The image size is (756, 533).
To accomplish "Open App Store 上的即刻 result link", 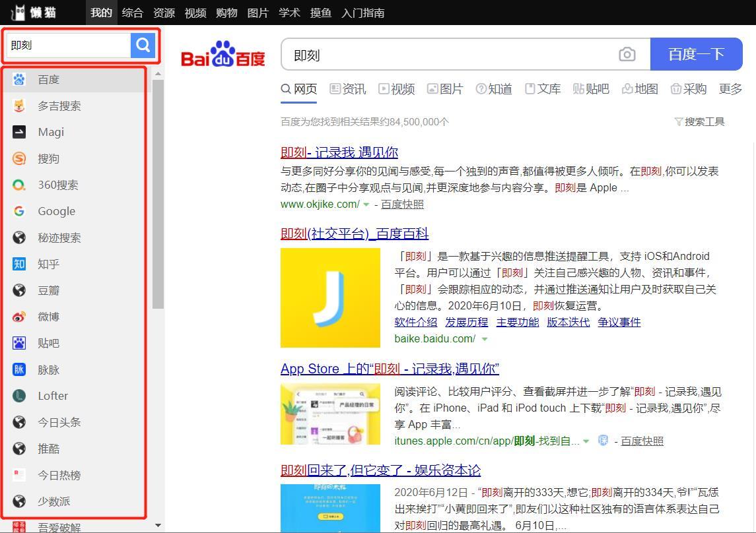I will (390, 369).
